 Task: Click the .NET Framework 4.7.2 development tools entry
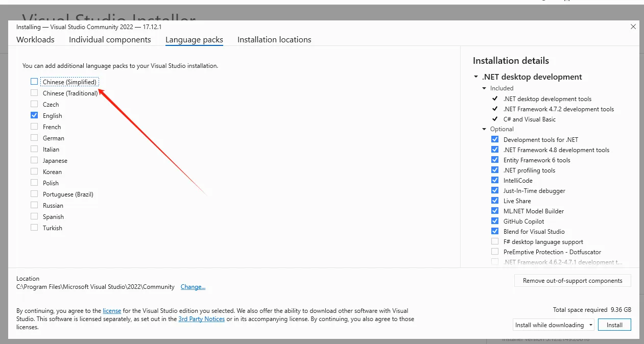[x=559, y=109]
